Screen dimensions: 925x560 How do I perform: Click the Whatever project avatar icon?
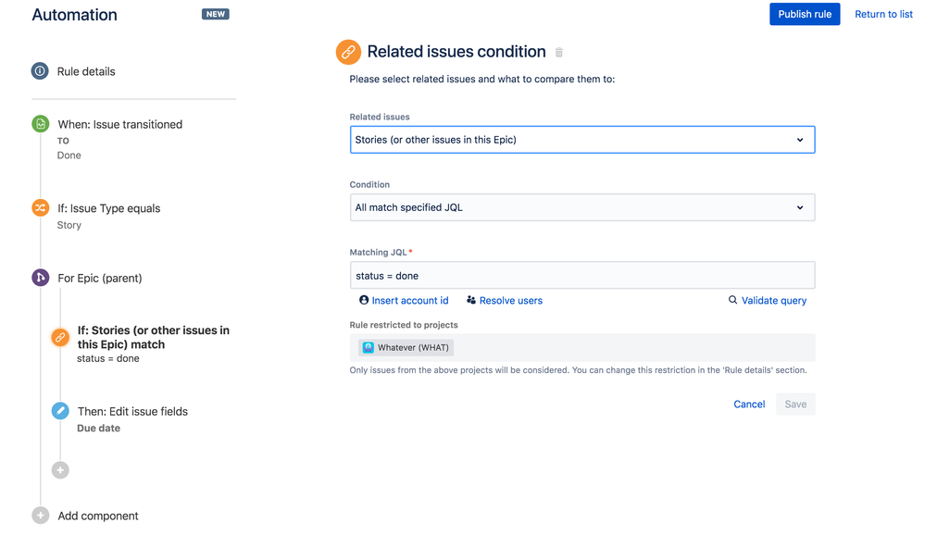(x=369, y=348)
